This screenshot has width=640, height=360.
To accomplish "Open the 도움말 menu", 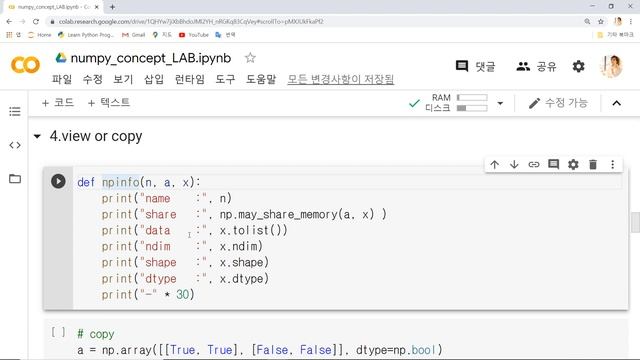I will [x=261, y=79].
